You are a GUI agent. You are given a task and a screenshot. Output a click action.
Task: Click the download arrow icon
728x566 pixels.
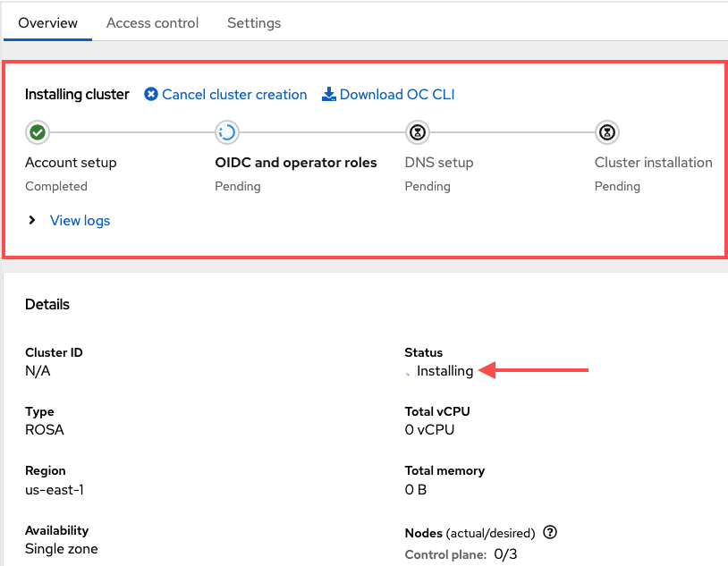pos(328,95)
